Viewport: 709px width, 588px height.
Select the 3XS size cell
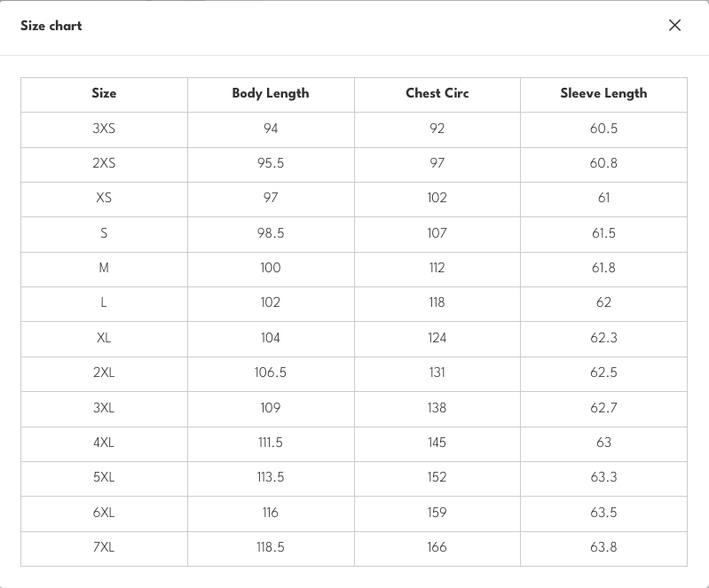(x=104, y=129)
